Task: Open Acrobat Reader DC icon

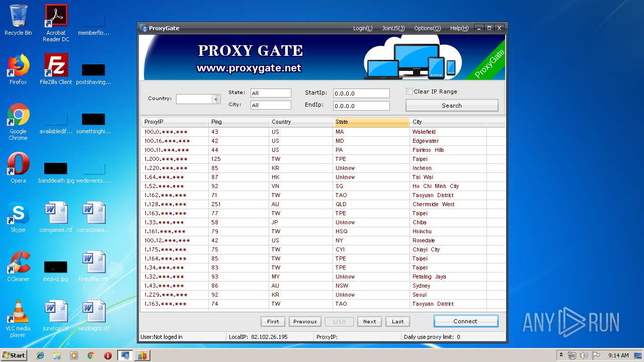Action: pyautogui.click(x=56, y=23)
